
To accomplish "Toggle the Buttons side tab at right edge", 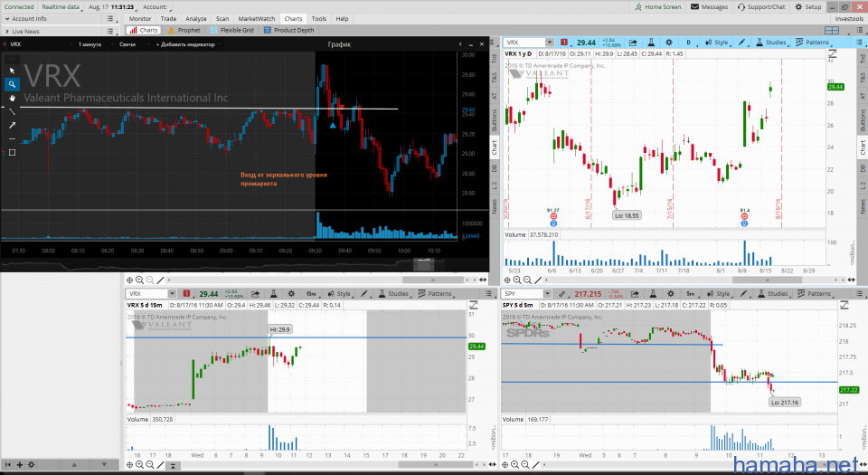I will point(863,120).
